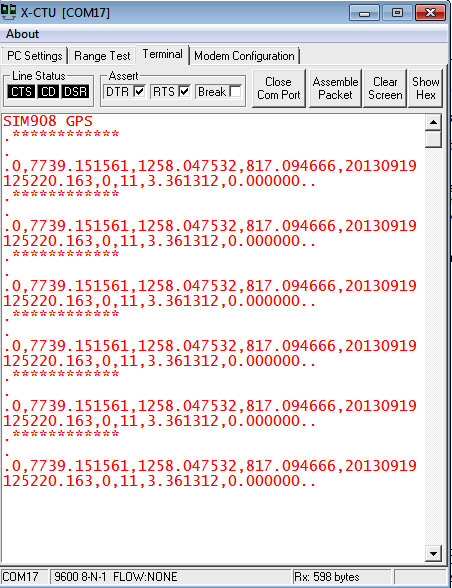Open the Modem Configuration tab
The image size is (452, 588).
click(244, 56)
